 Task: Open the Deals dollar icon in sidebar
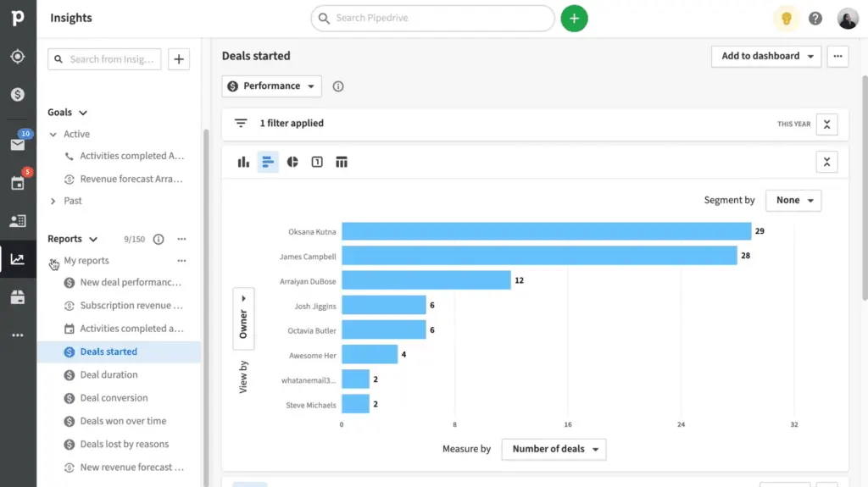pos(18,95)
